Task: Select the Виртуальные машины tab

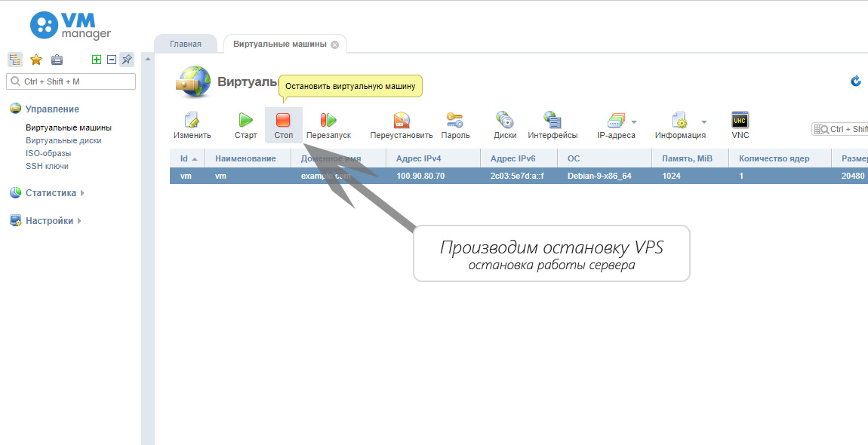Action: (x=279, y=44)
